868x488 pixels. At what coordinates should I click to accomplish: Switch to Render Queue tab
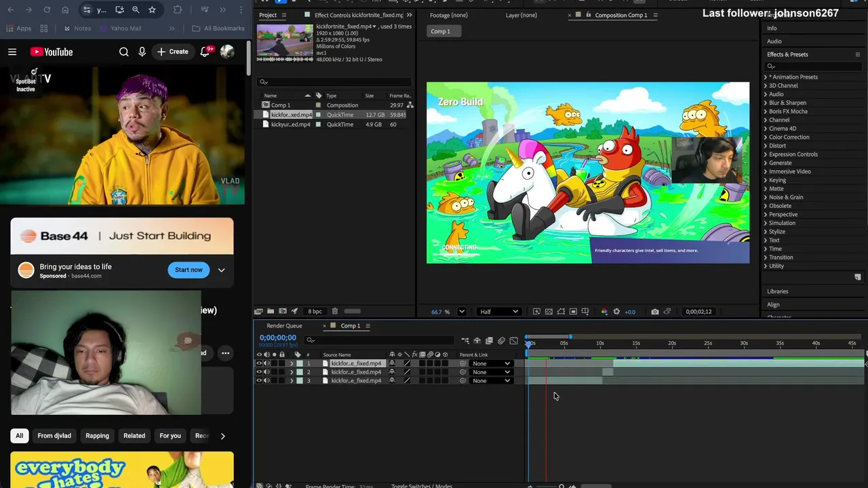point(284,326)
